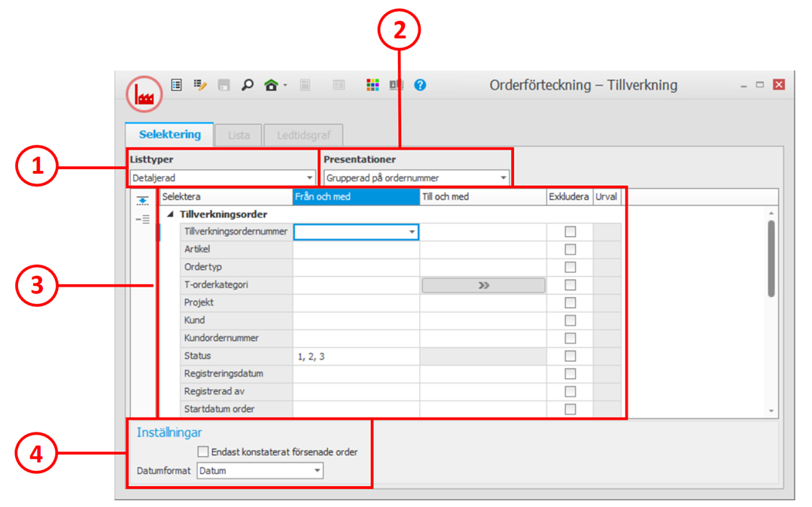Click the collapse rows icon left of grid

click(142, 219)
